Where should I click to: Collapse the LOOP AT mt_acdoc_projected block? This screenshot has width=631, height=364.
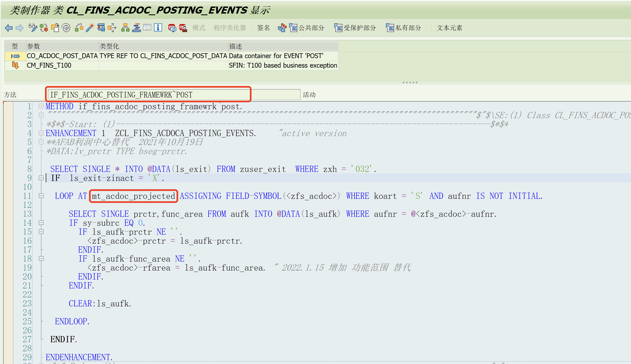41,196
